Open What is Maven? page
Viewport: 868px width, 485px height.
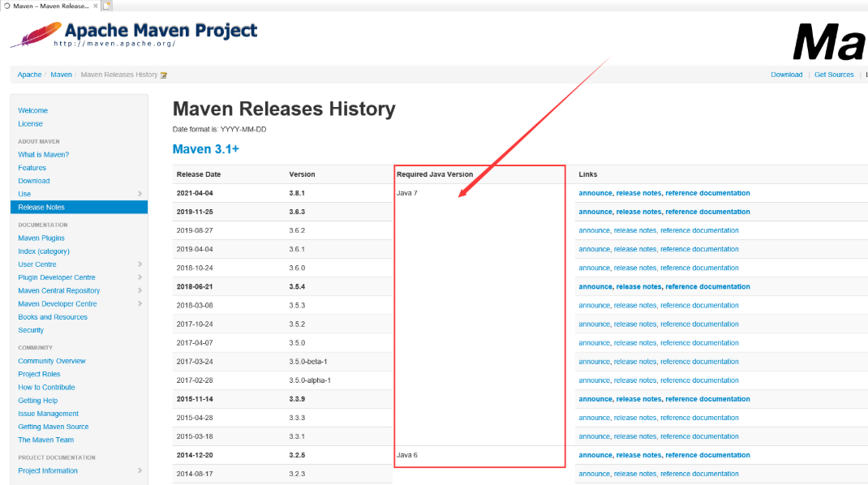[43, 154]
